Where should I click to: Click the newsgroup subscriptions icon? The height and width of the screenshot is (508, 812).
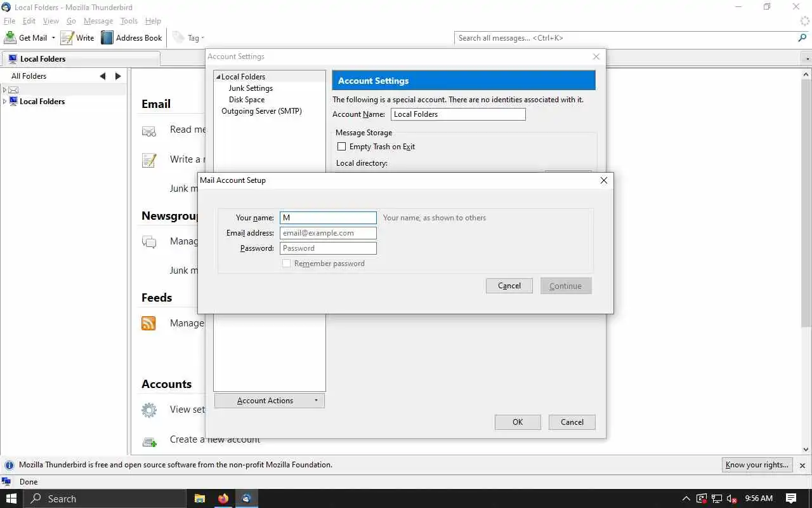pyautogui.click(x=148, y=242)
